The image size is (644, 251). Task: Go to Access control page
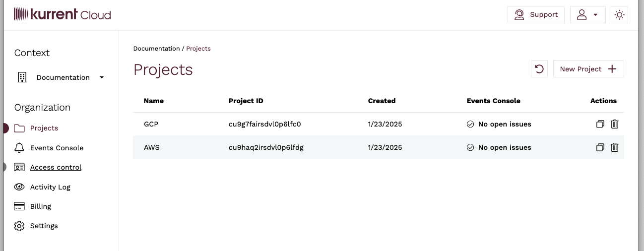click(x=56, y=167)
